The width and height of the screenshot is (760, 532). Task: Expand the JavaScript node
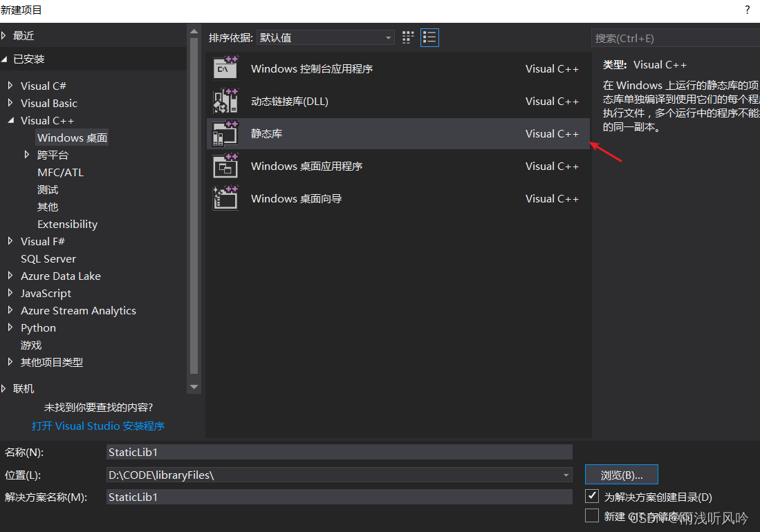click(x=10, y=293)
